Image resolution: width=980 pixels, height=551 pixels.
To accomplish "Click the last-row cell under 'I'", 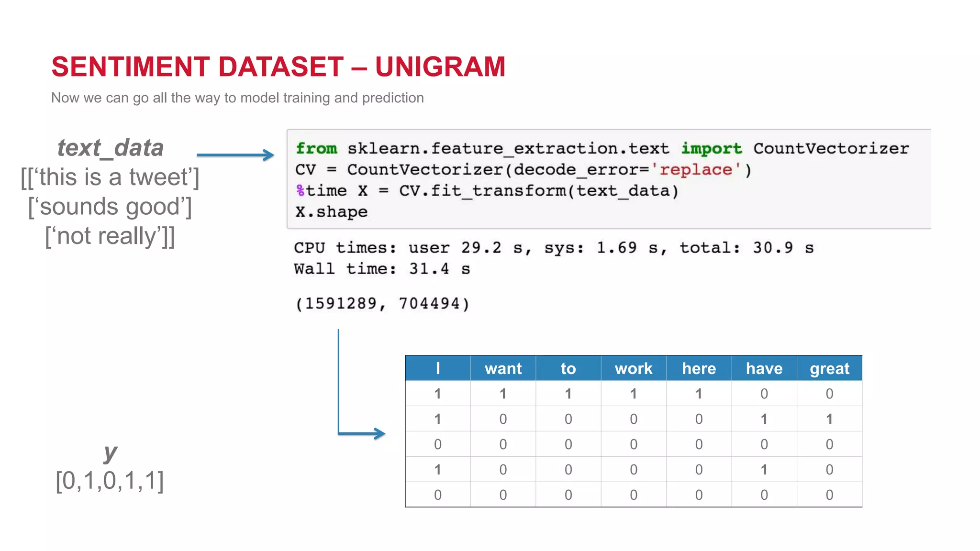I will click(x=438, y=495).
